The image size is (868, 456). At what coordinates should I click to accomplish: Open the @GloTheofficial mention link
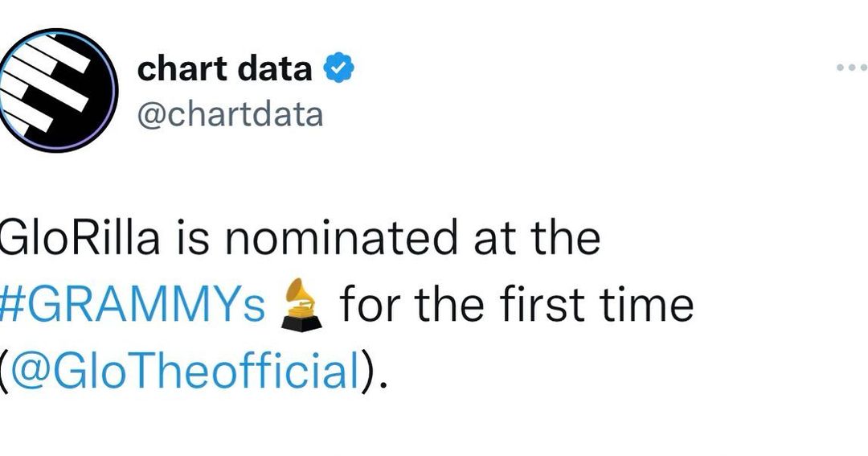coord(184,371)
